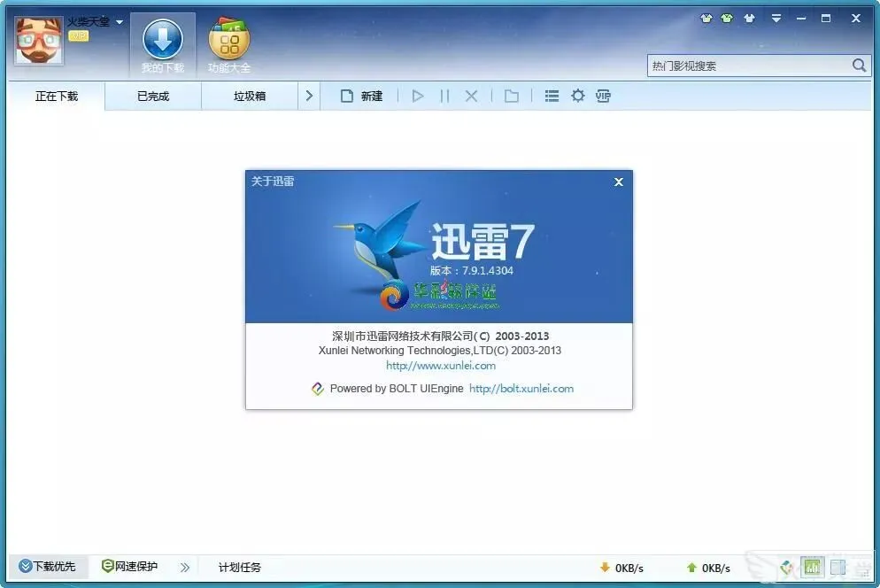Image resolution: width=880 pixels, height=588 pixels.
Task: Open settings via the gear icon
Action: point(578,96)
